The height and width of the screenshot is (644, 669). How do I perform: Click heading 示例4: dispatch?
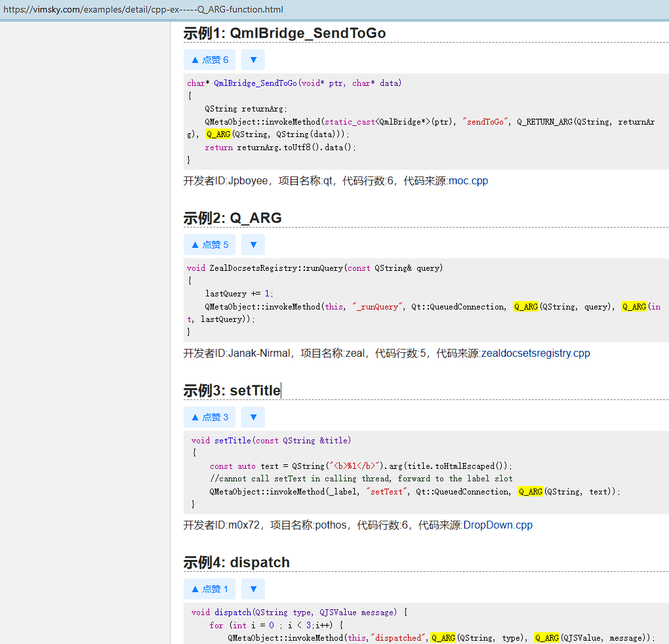236,562
